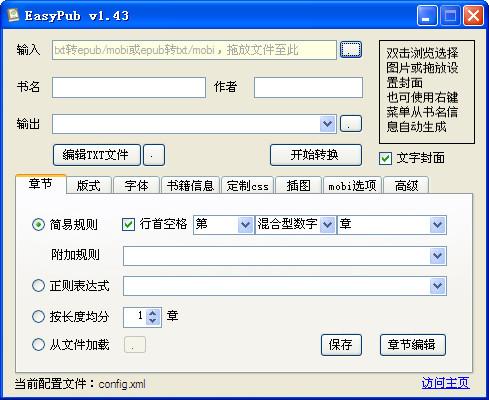Viewport: 489px width, 400px height.
Task: Open the 章节编辑 chapter editor button
Action: [413, 345]
